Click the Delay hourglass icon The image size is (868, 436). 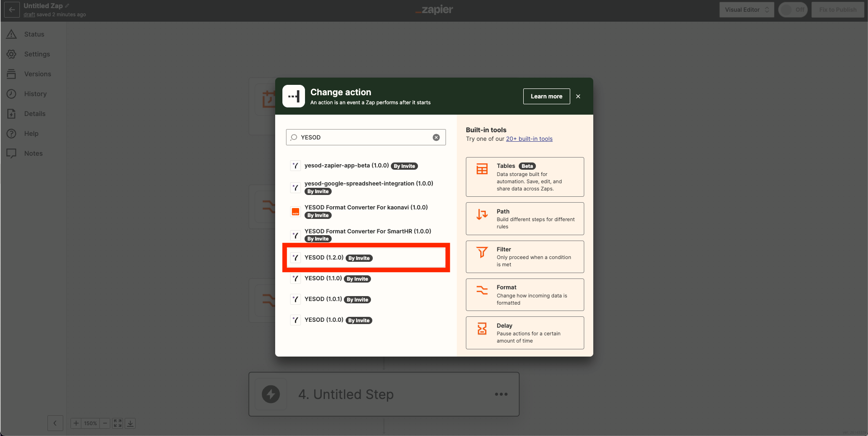(482, 329)
